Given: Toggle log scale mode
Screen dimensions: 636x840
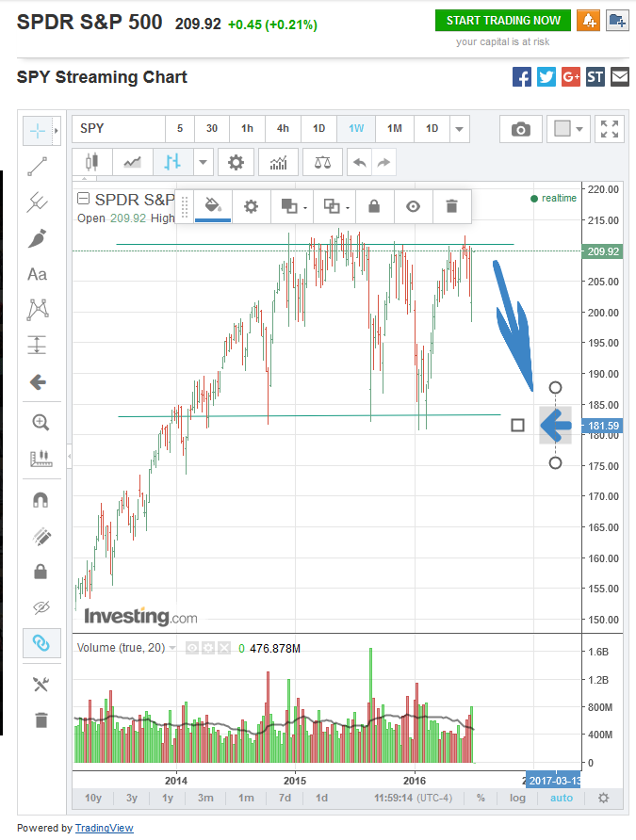Looking at the screenshot, I should pyautogui.click(x=517, y=798).
